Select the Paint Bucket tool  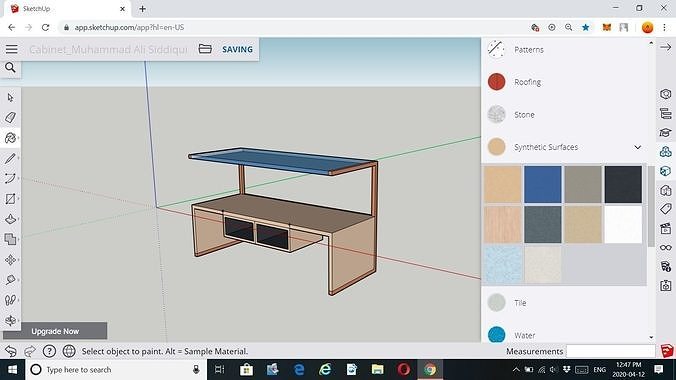(x=10, y=138)
